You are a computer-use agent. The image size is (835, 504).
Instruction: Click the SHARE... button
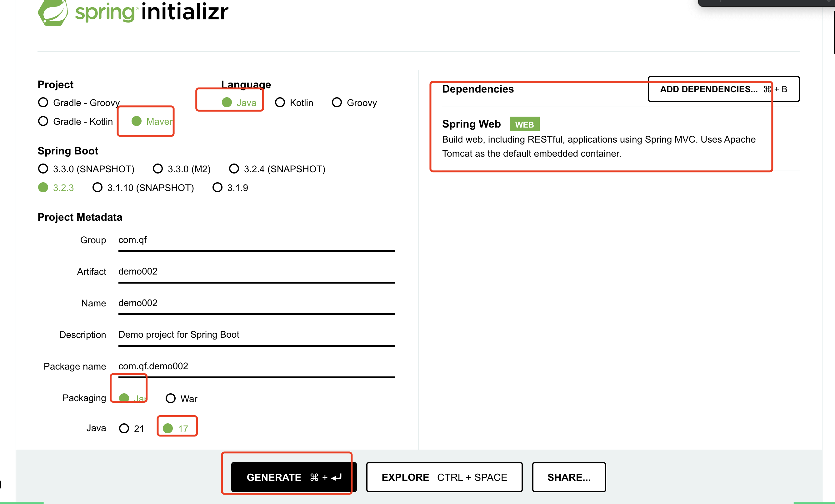tap(569, 477)
